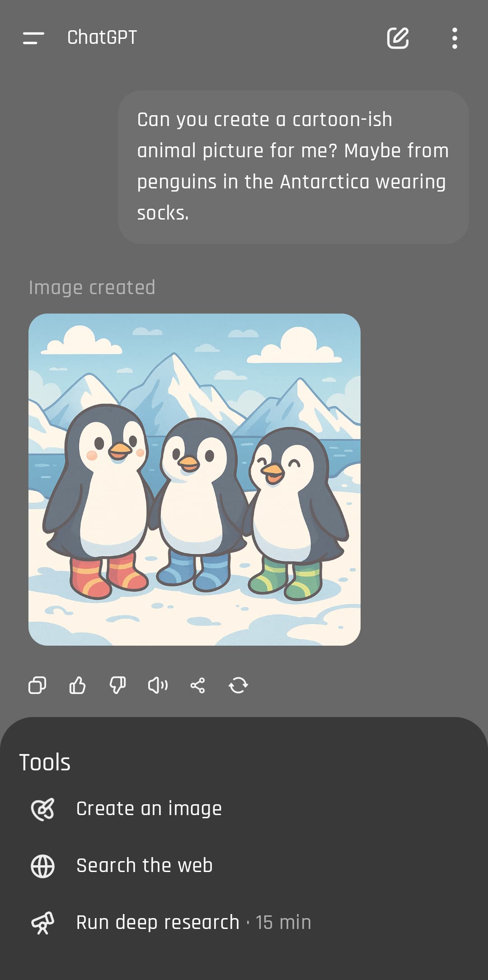Share the response with share icon

click(197, 685)
